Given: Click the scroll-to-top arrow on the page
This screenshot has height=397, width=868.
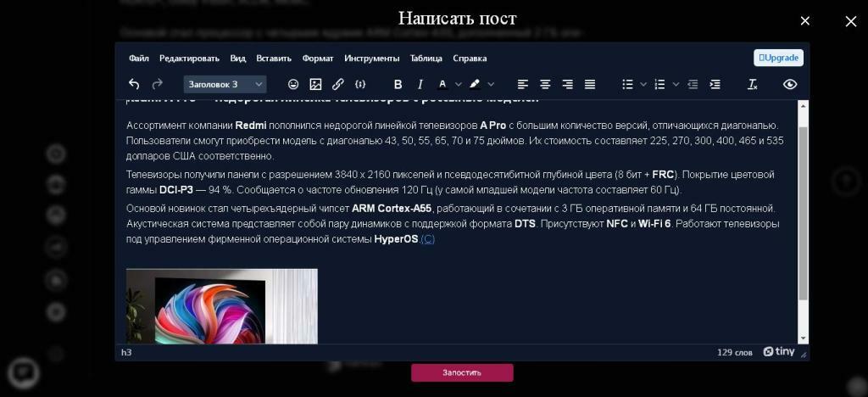Looking at the screenshot, I should [x=844, y=180].
